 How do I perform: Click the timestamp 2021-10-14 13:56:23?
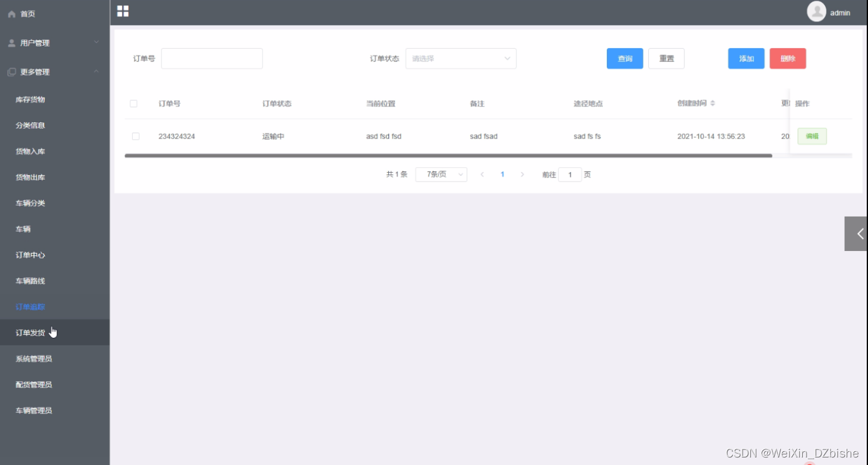coord(711,136)
